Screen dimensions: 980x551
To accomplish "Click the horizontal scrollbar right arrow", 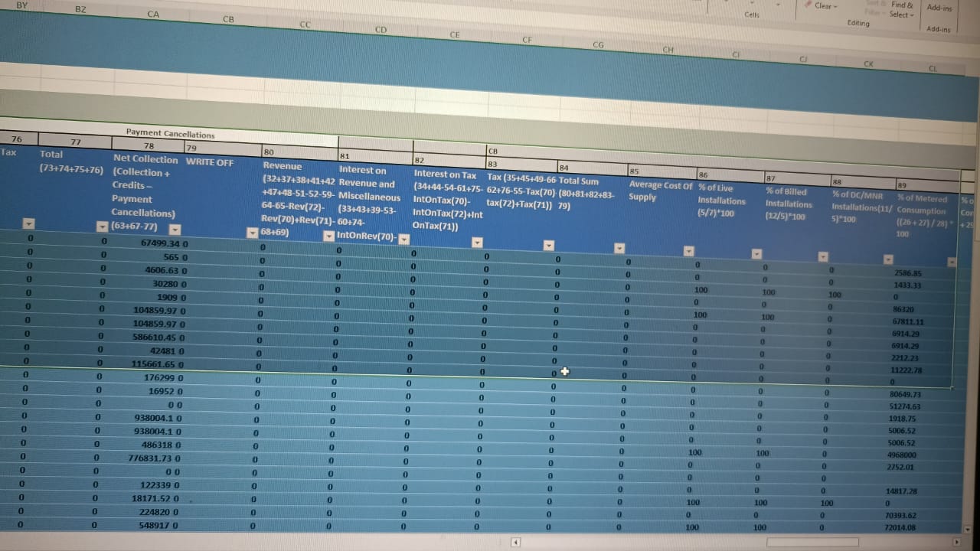I will pyautogui.click(x=956, y=543).
